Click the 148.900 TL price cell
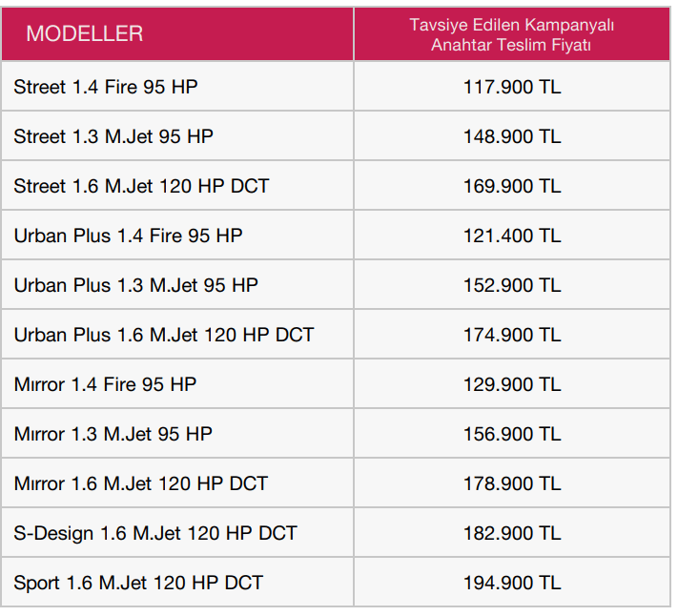 pyautogui.click(x=512, y=136)
